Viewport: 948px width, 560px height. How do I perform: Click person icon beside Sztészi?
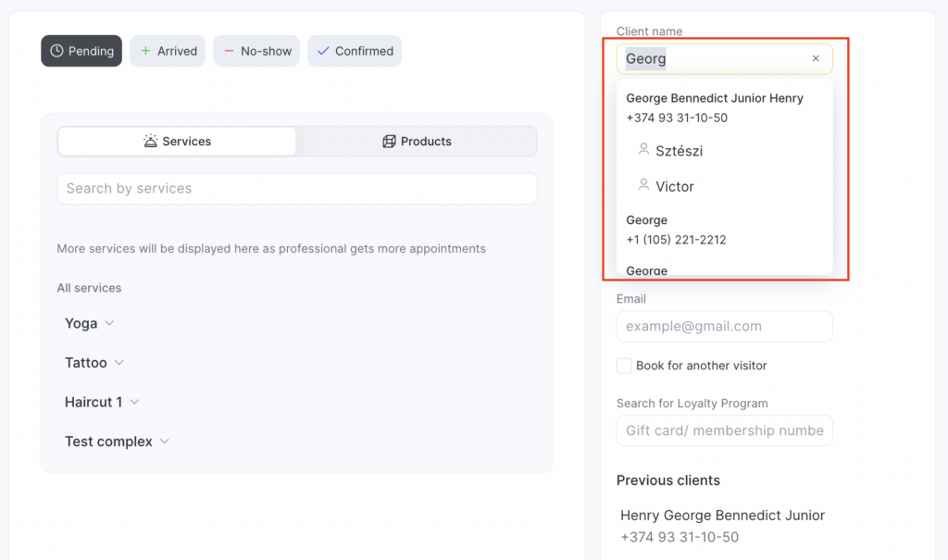pos(643,150)
